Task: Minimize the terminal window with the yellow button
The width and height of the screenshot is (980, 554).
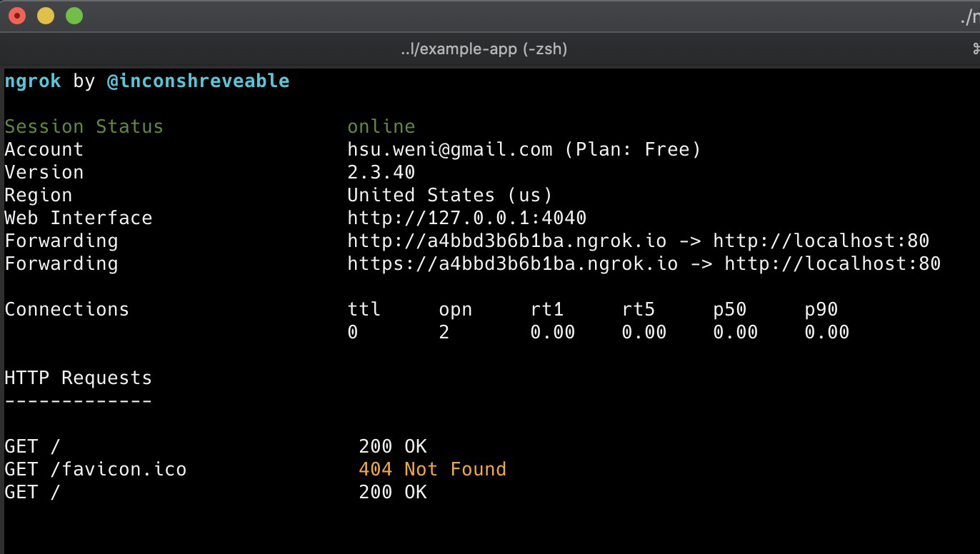Action: 46,16
